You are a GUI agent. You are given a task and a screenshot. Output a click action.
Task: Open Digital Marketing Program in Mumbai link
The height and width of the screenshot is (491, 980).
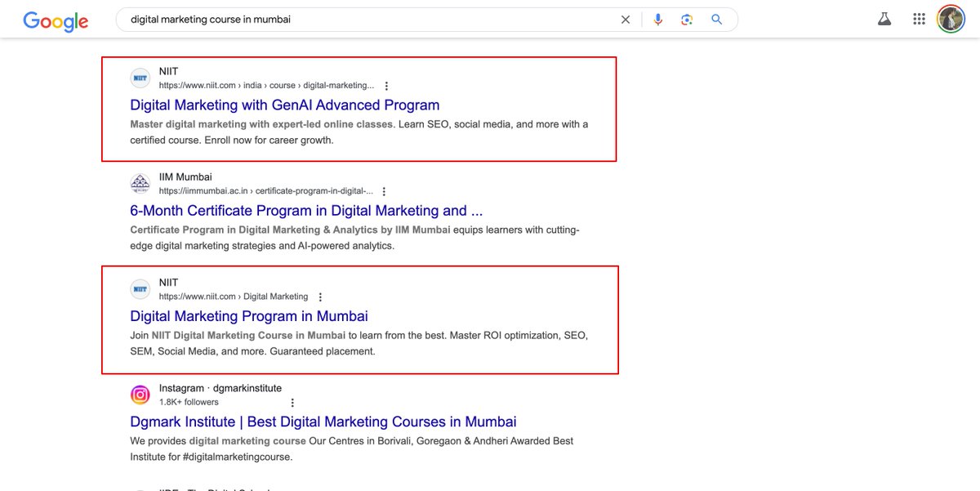coord(249,316)
